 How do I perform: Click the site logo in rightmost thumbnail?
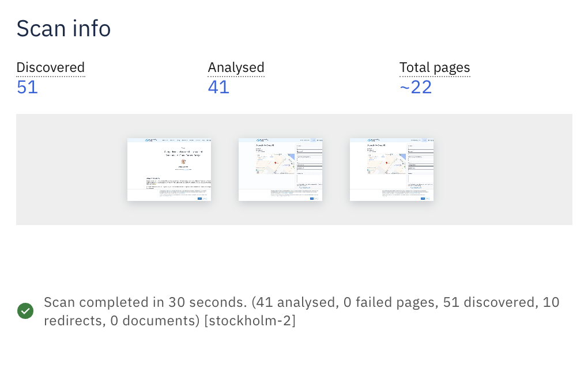(375, 140)
